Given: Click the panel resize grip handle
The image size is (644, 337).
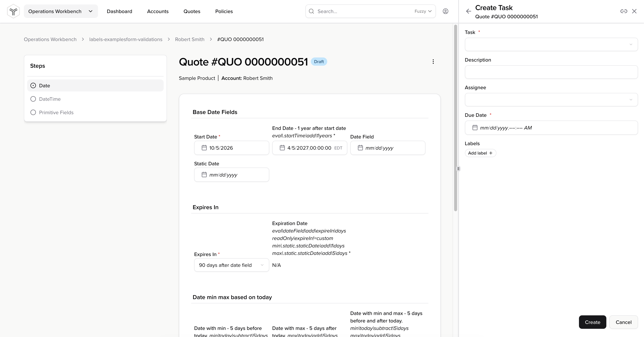Looking at the screenshot, I should (458, 169).
